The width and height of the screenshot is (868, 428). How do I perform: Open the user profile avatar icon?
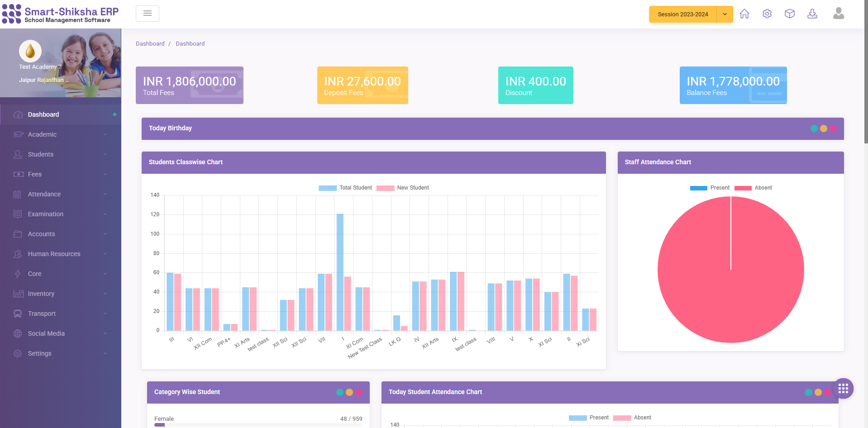(839, 14)
